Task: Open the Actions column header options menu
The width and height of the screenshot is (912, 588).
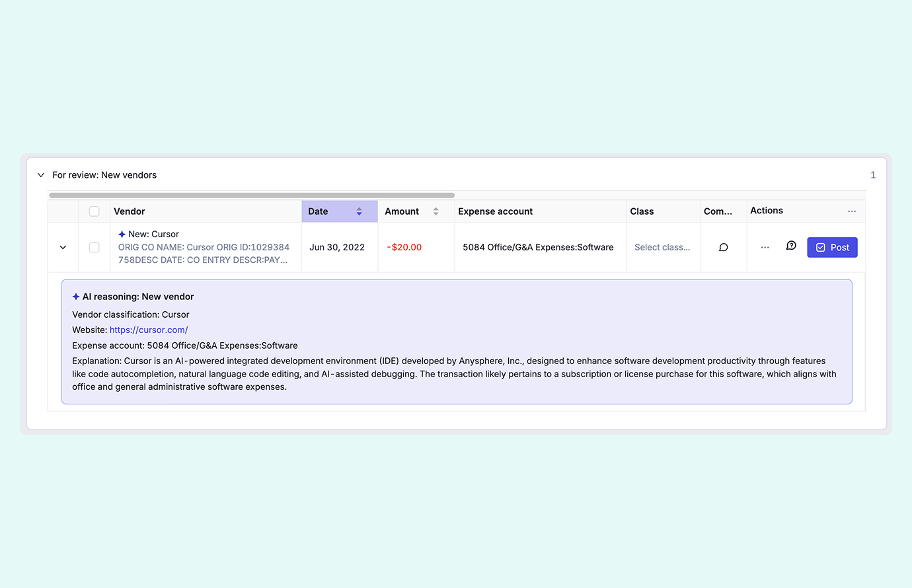Action: click(x=851, y=211)
